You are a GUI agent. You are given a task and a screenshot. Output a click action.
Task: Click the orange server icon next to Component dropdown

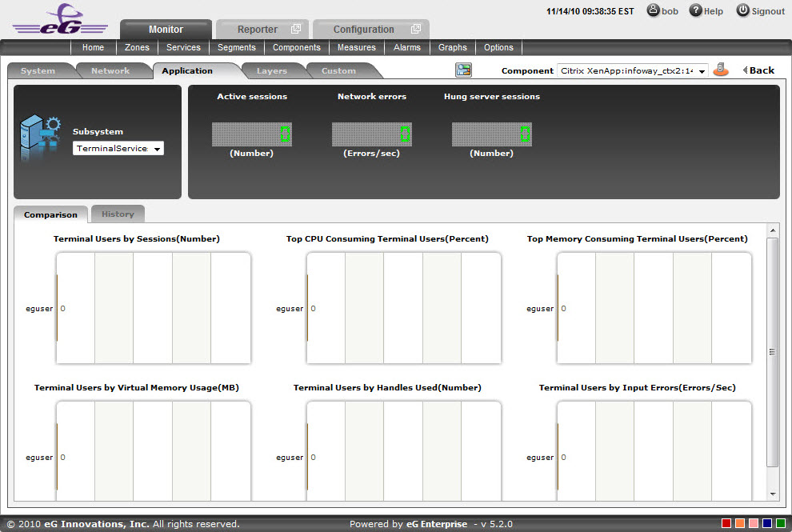(721, 70)
